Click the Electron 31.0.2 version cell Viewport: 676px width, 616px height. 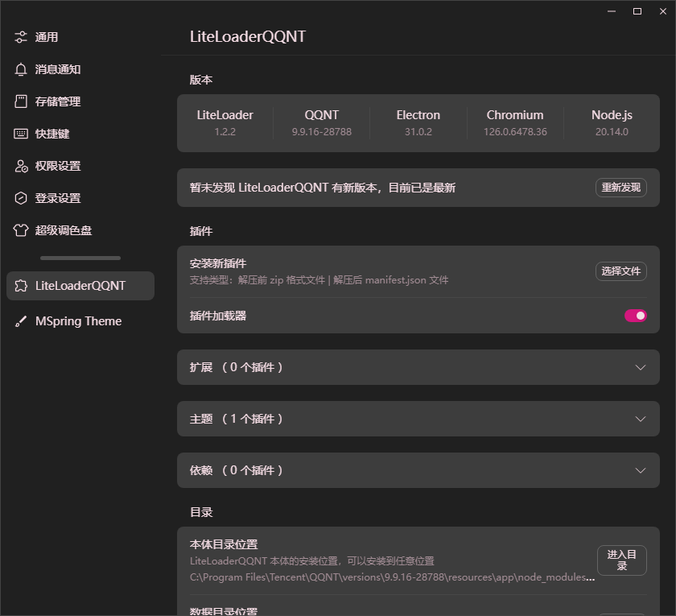tap(418, 123)
